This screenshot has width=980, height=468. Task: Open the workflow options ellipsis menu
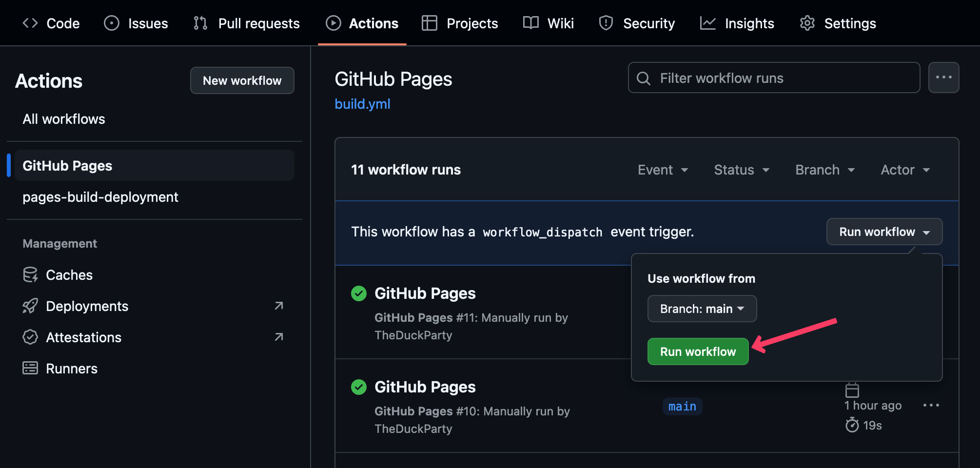click(x=944, y=78)
